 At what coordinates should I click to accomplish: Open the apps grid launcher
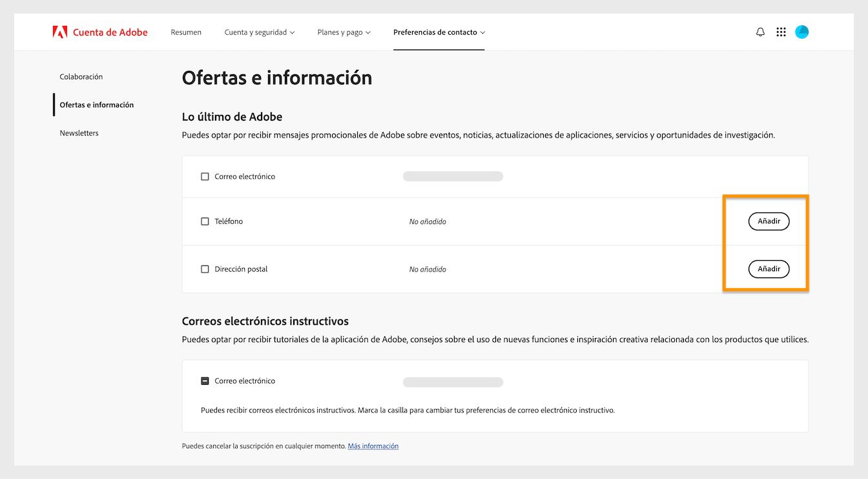tap(781, 32)
